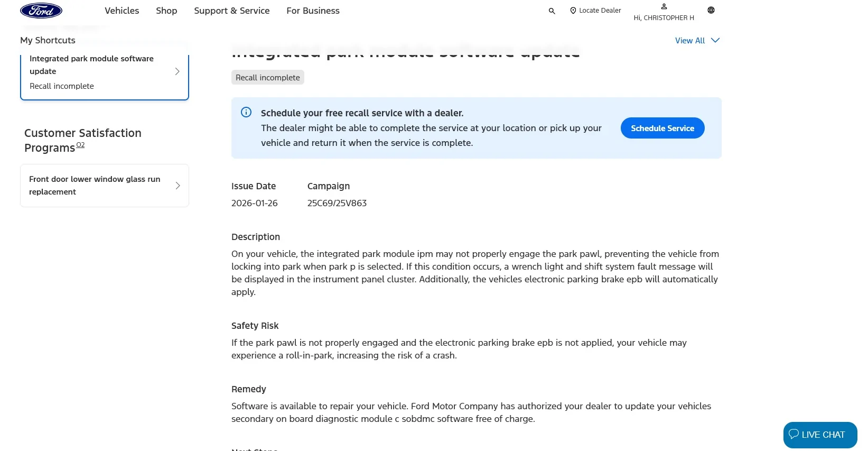Open the Shop menu
This screenshot has width=868, height=451.
click(166, 11)
